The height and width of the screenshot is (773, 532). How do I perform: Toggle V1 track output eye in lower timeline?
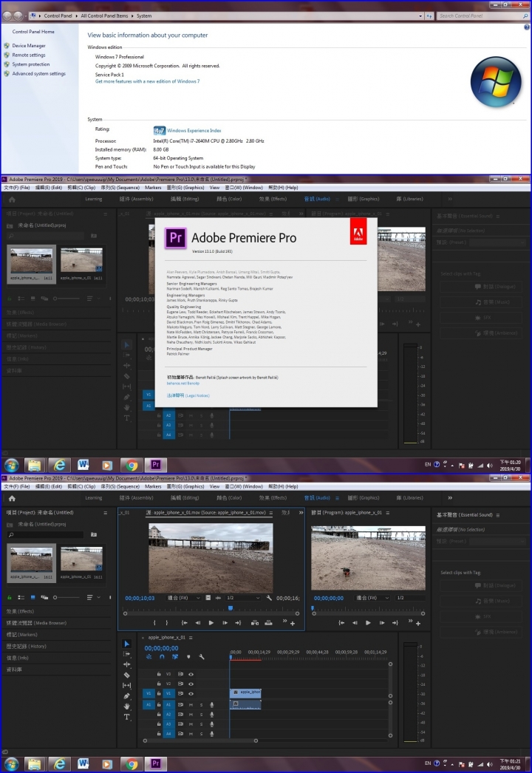[191, 694]
